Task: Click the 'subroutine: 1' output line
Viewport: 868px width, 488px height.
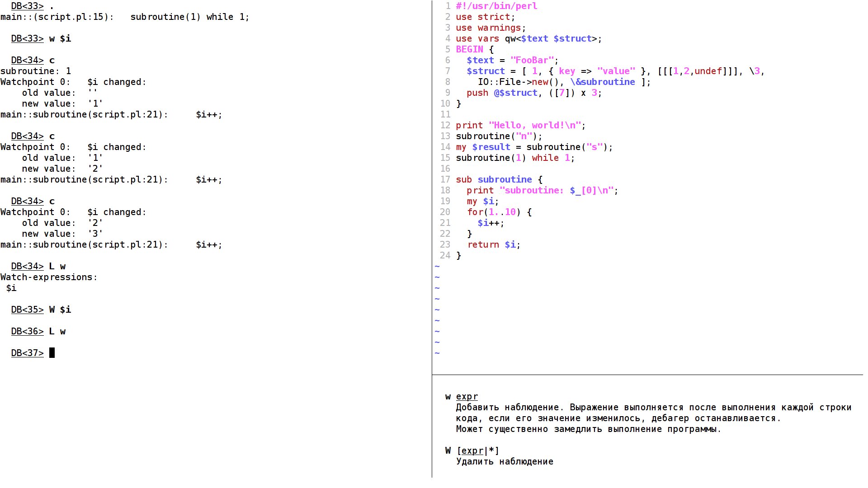Action: (36, 71)
